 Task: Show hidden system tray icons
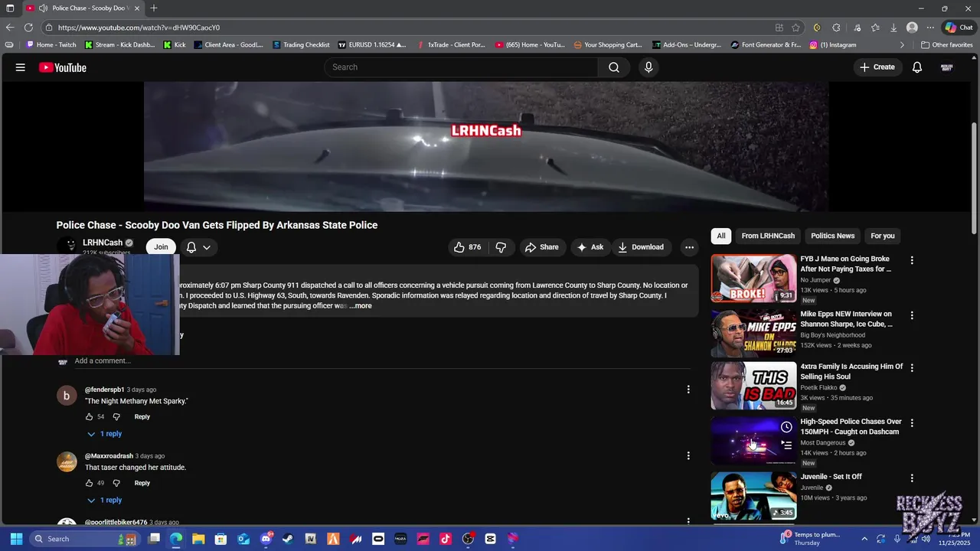pos(864,539)
